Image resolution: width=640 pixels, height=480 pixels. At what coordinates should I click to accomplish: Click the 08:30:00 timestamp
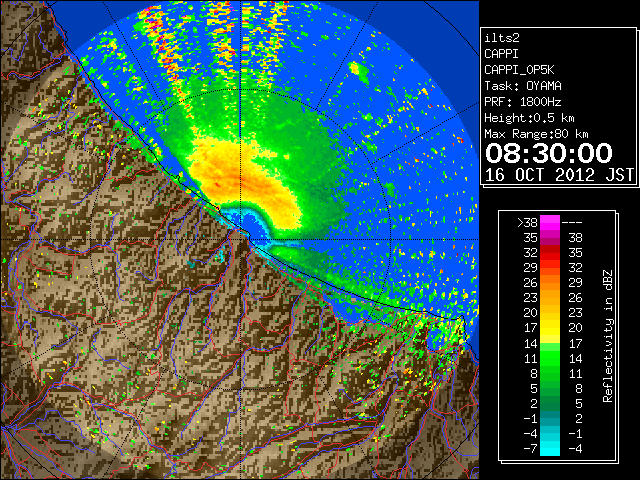tap(549, 153)
